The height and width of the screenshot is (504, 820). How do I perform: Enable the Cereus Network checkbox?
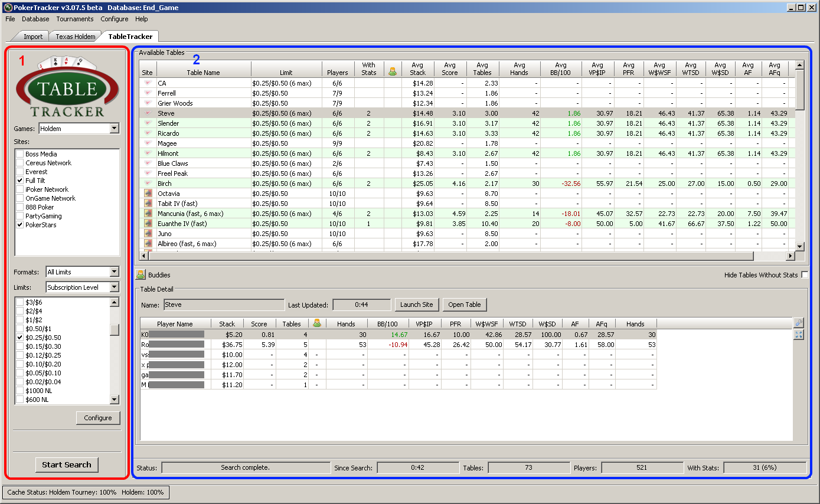[20, 163]
